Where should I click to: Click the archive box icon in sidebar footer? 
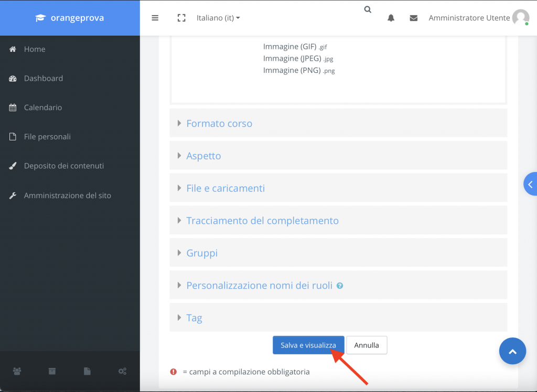pyautogui.click(x=52, y=371)
